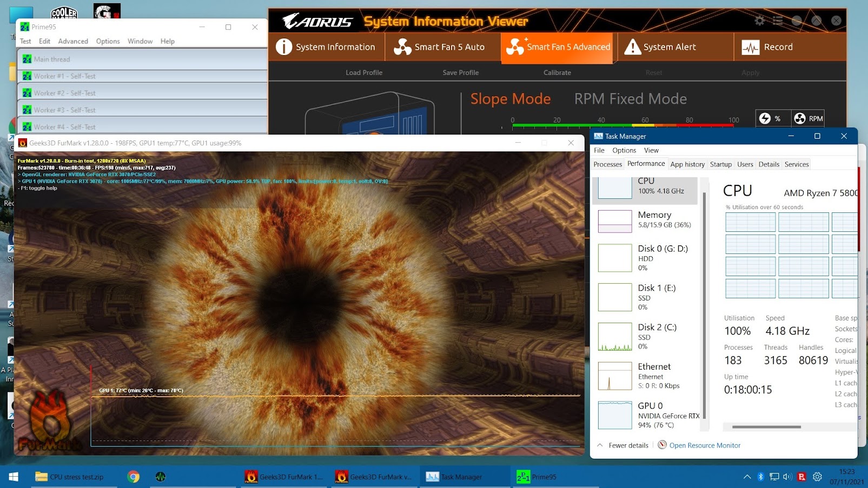
Task: Open the Windows Start menu
Action: [14, 477]
